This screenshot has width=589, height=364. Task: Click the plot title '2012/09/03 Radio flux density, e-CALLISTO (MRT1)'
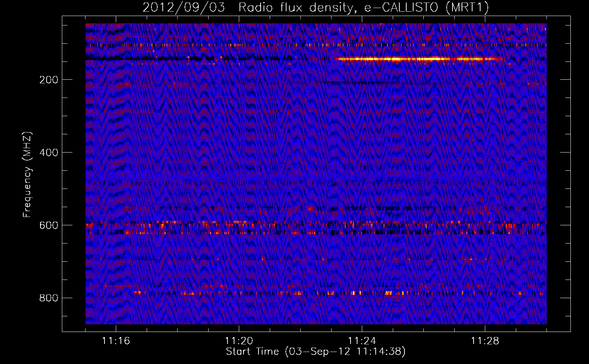coord(316,8)
